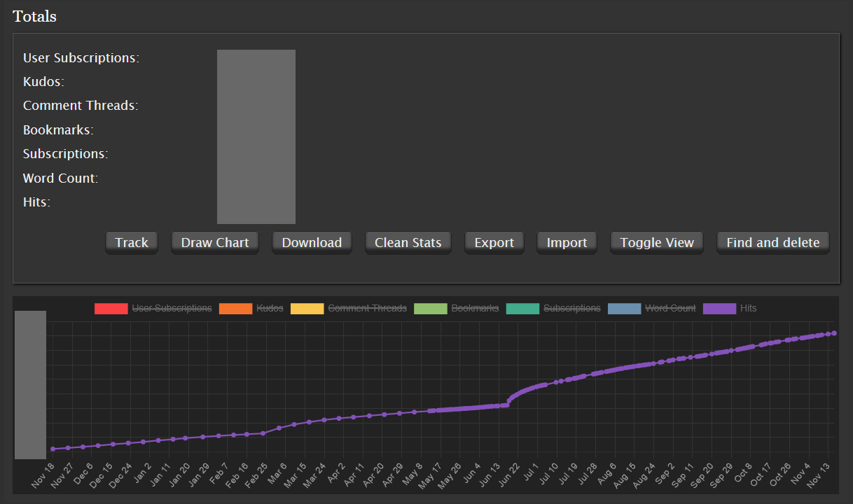The height and width of the screenshot is (504, 853).
Task: Open the Import option
Action: [x=567, y=242]
